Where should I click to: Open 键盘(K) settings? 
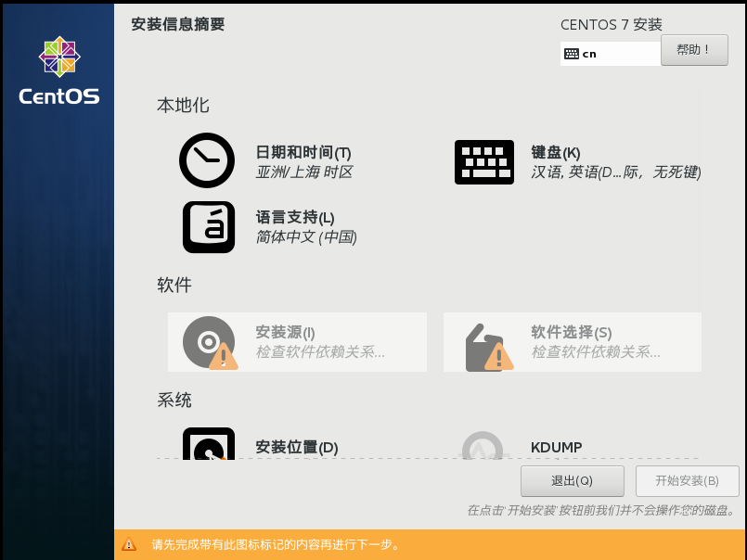[556, 152]
